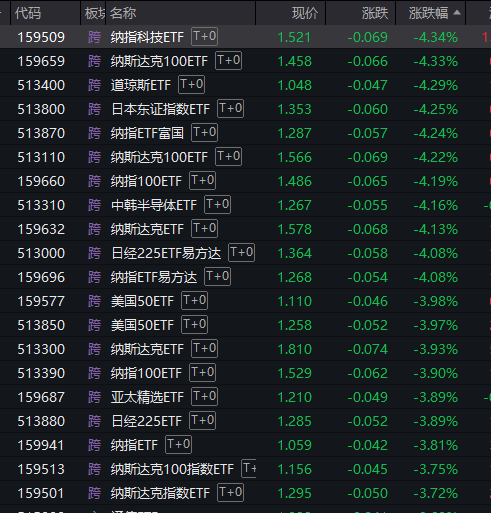491x513 pixels.
Task: Click the 代码 column header
Action: coord(28,13)
